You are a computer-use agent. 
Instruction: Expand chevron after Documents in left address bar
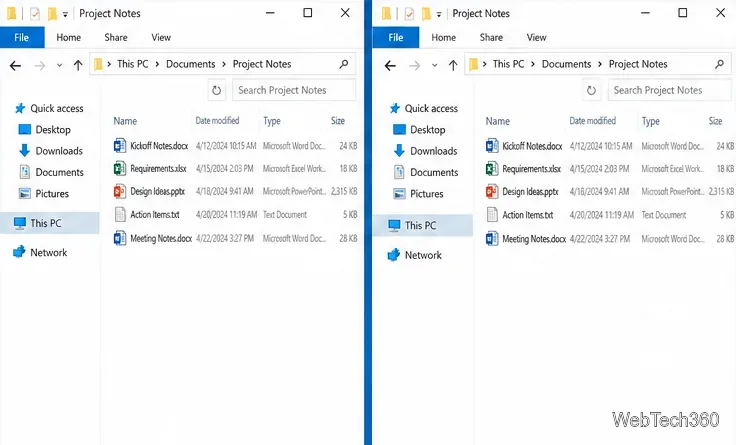click(224, 64)
